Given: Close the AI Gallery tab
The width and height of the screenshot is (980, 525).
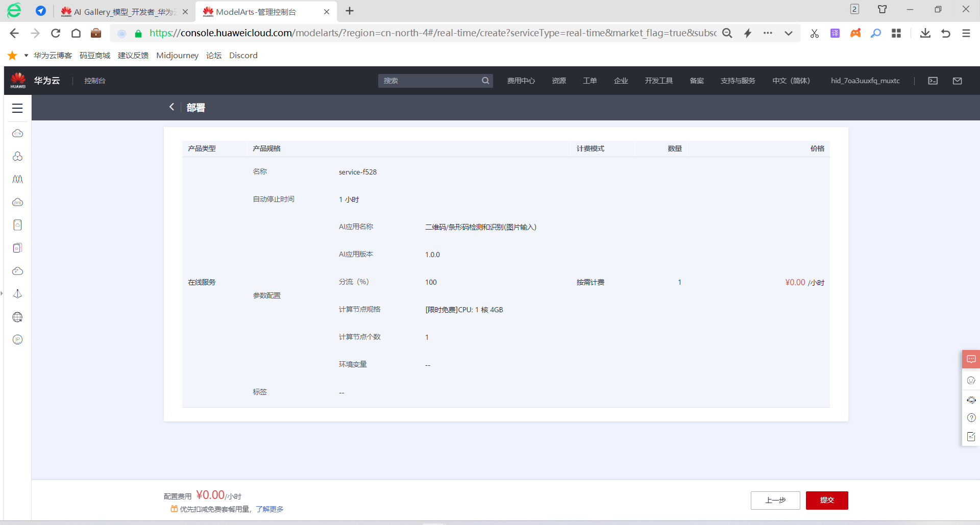Looking at the screenshot, I should (185, 11).
